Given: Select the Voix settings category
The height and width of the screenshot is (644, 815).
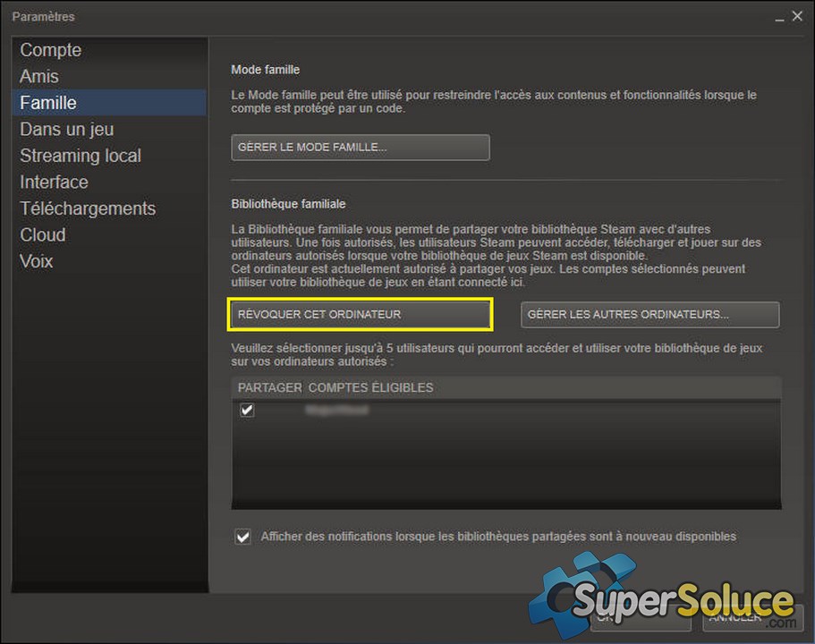Looking at the screenshot, I should pos(36,261).
